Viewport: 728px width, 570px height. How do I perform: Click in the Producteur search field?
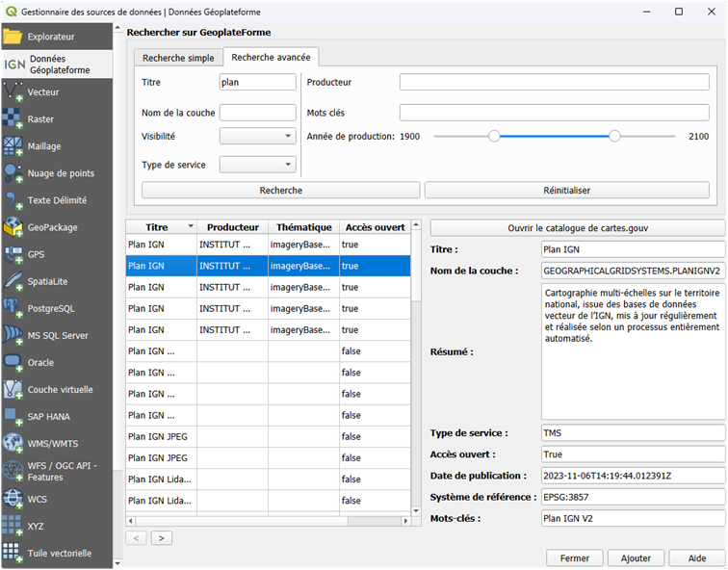555,82
